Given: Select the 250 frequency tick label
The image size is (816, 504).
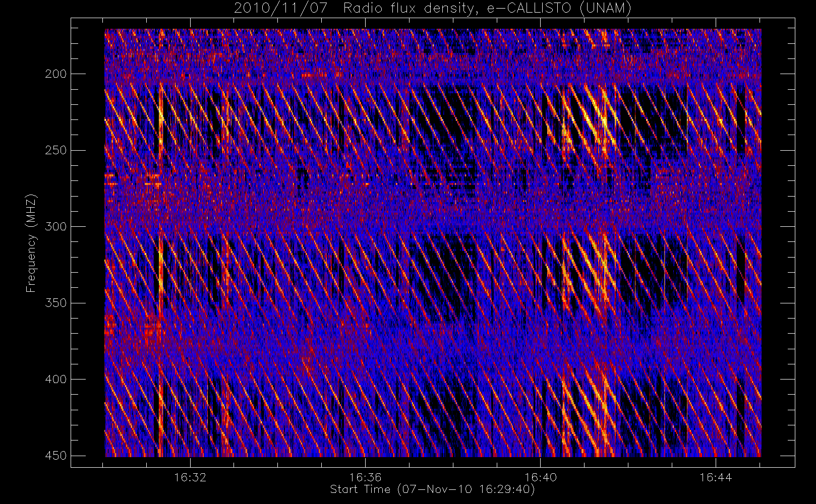Looking at the screenshot, I should click(56, 150).
